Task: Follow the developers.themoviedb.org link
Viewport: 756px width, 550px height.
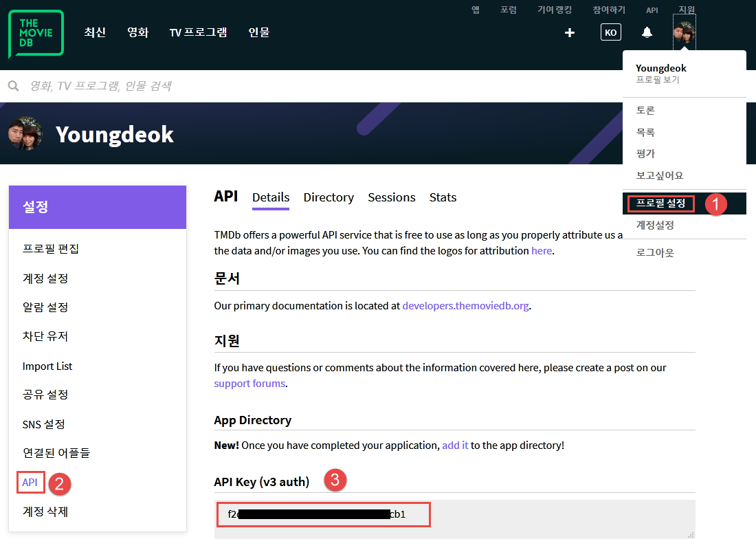Action: [465, 305]
